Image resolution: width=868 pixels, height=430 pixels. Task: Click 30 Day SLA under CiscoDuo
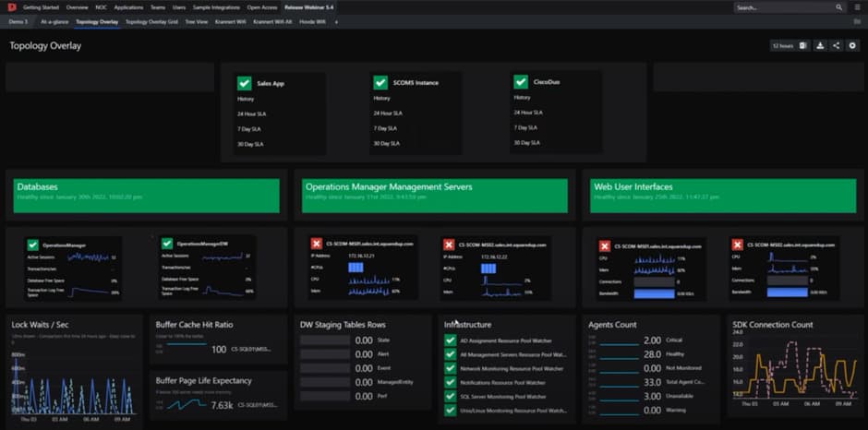coord(527,143)
